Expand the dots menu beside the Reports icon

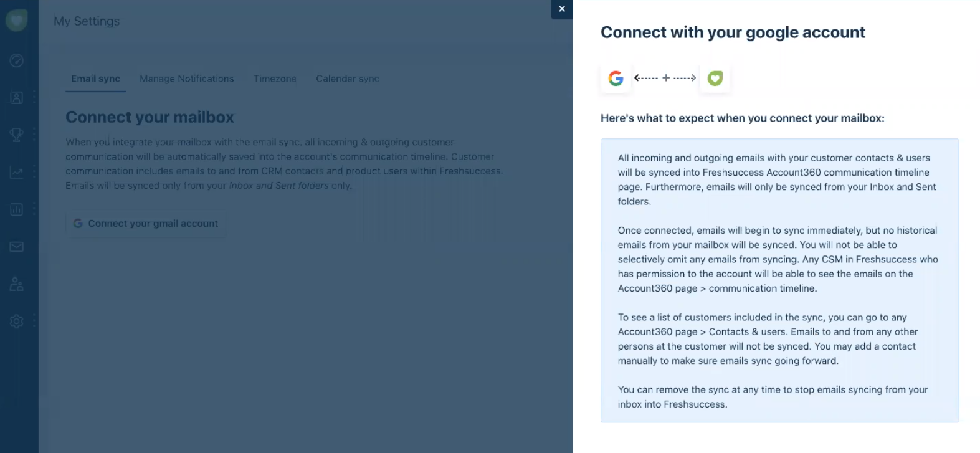coord(33,209)
